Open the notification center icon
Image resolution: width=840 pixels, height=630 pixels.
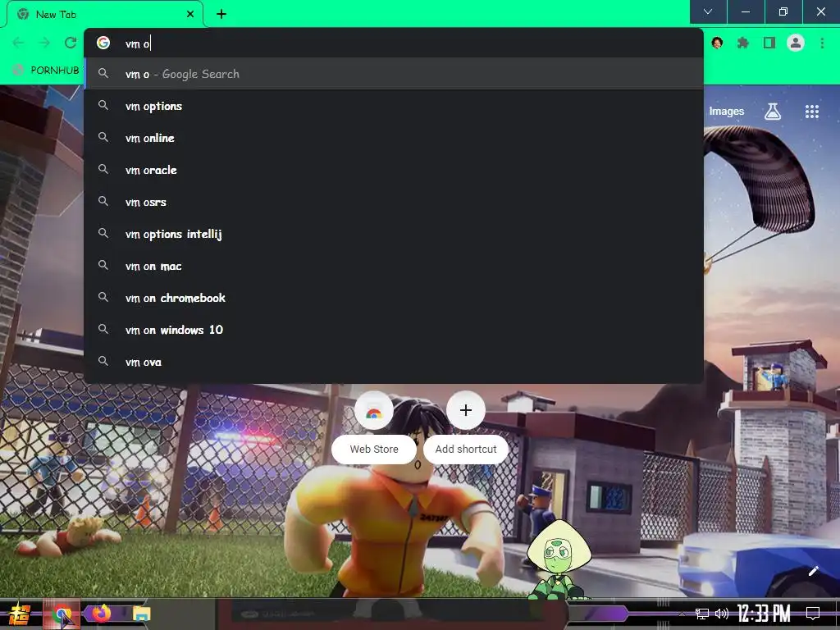coord(813,614)
